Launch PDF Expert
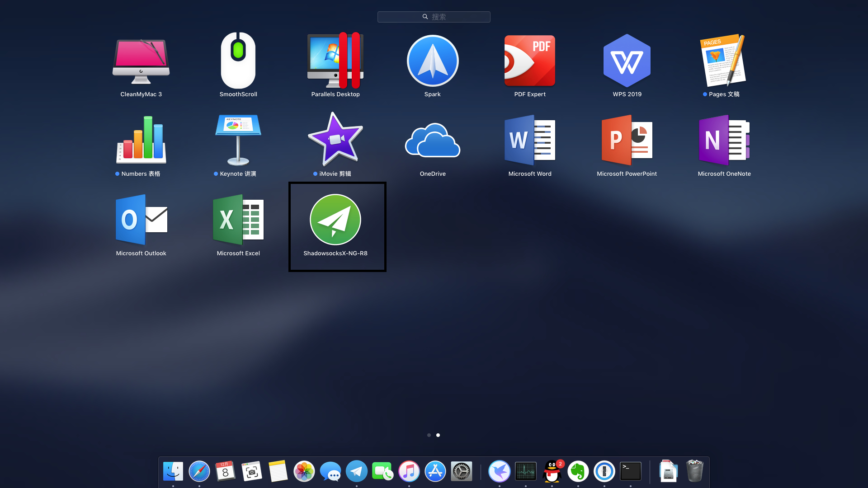Viewport: 868px width, 488px height. point(530,61)
